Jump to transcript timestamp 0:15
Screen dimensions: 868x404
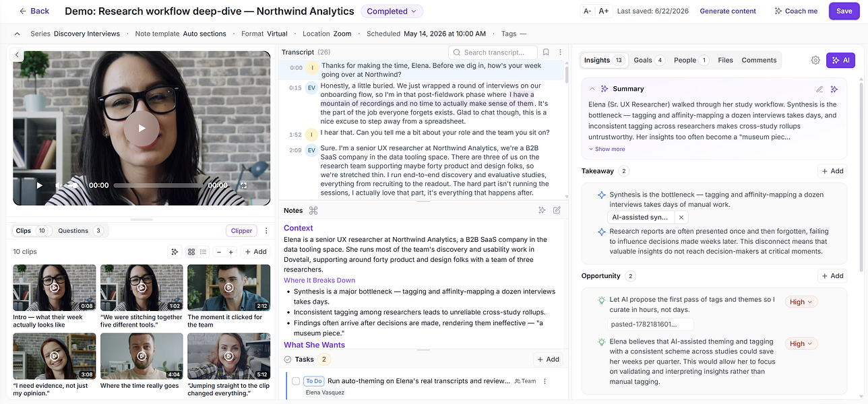295,88
